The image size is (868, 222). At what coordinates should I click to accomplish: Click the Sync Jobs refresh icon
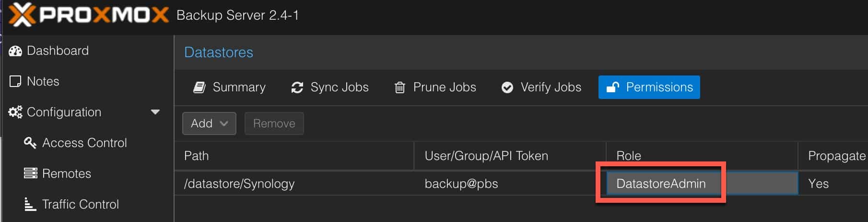[297, 87]
